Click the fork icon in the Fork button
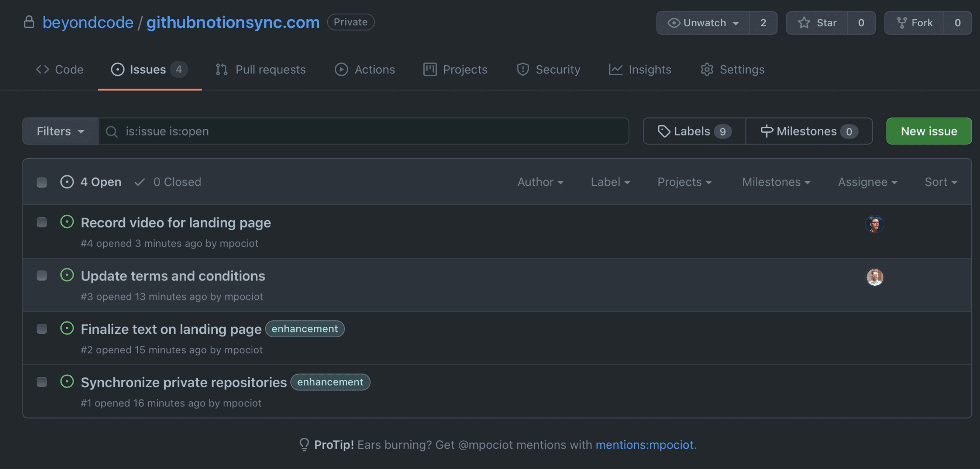980x469 pixels. click(x=902, y=23)
